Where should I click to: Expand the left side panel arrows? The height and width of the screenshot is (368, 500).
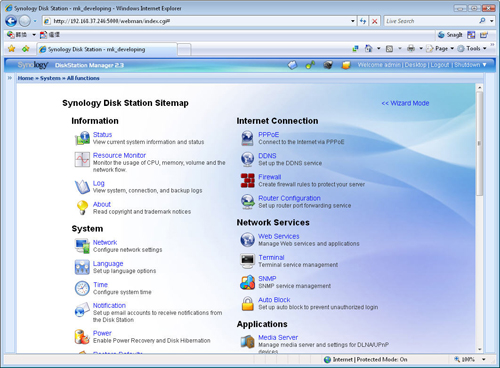tap(10, 78)
